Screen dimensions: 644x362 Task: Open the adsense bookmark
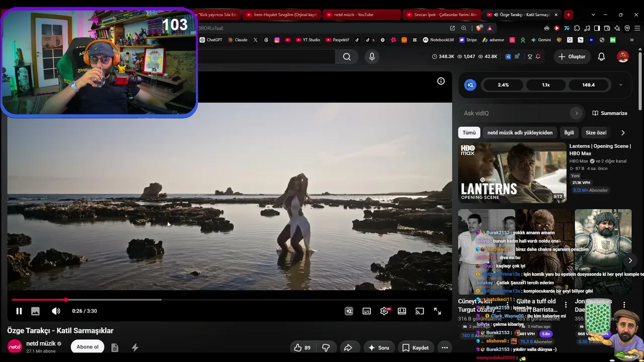point(493,40)
